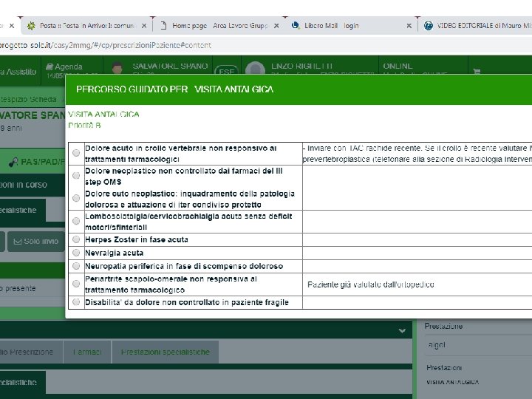Switch to Home page Area Lavoro tab
The image size is (532, 399).
(219, 26)
